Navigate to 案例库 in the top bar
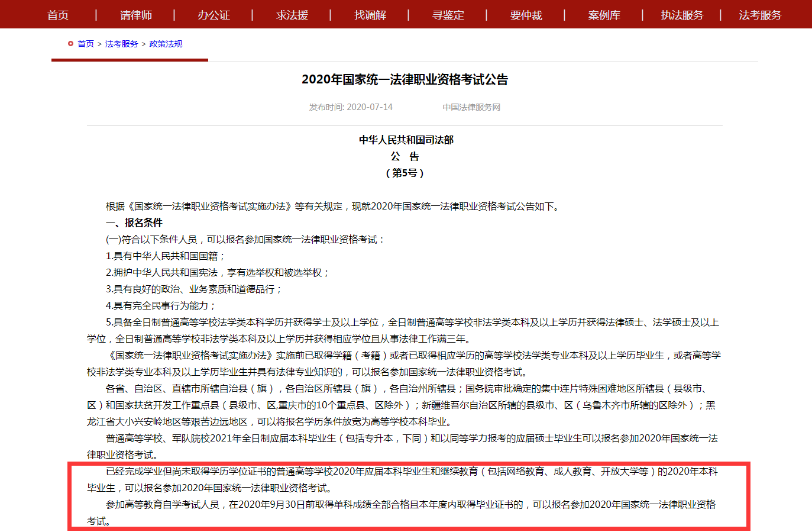The image size is (812, 532). [x=604, y=15]
